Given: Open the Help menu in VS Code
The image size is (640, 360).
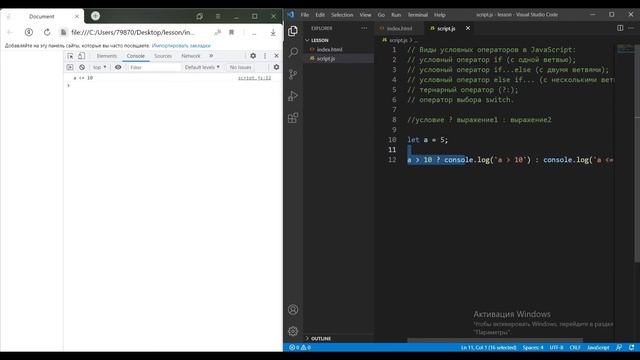Looking at the screenshot, I should click(440, 15).
